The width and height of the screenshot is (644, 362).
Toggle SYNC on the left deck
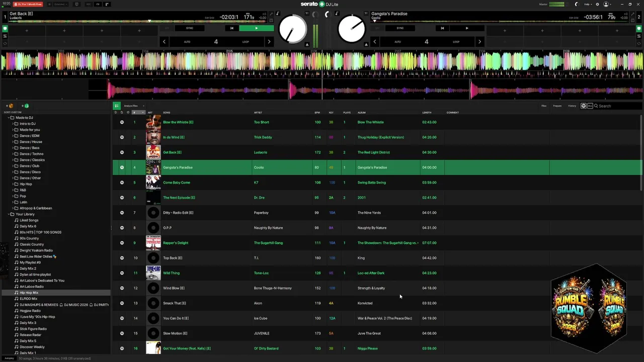190,28
